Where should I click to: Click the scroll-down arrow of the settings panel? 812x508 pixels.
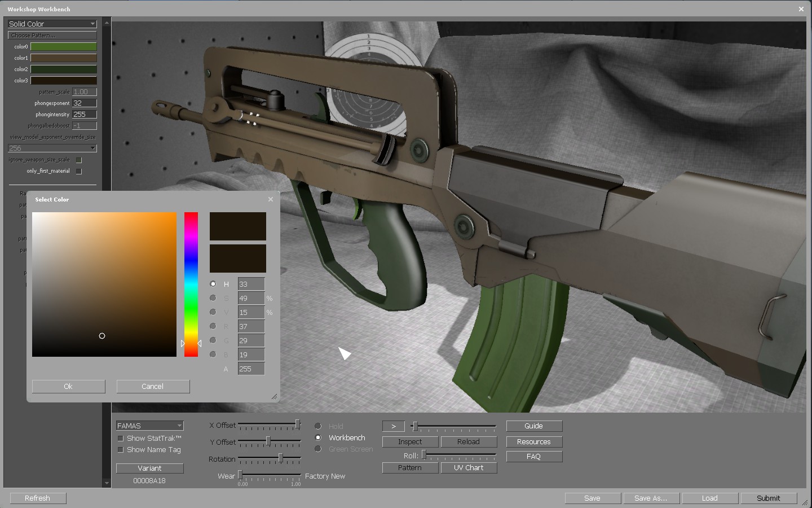pyautogui.click(x=107, y=483)
